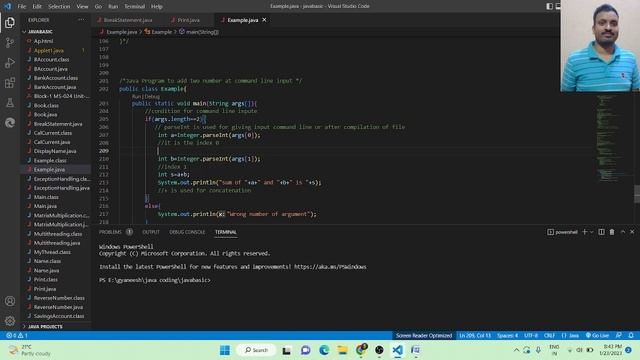
Task: Open the Source Control view
Action: click(x=10, y=42)
